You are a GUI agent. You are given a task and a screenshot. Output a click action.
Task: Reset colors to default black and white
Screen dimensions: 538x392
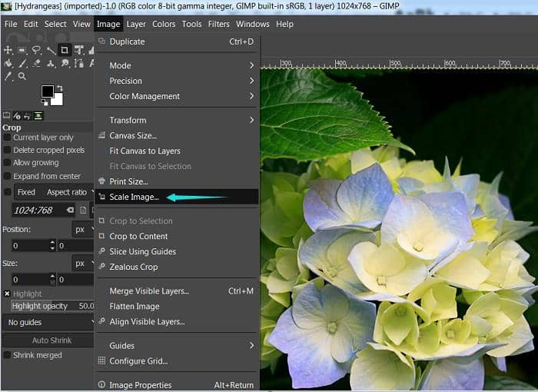coord(45,102)
